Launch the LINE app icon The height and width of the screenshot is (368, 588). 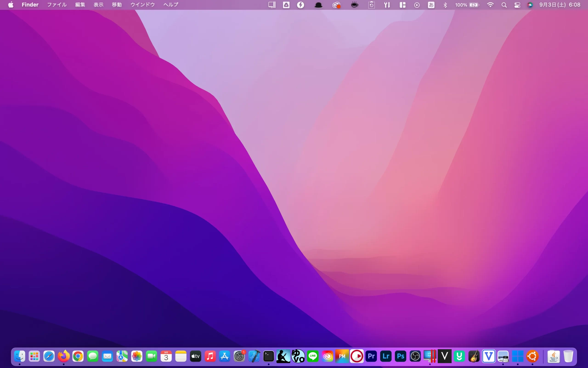(x=313, y=356)
